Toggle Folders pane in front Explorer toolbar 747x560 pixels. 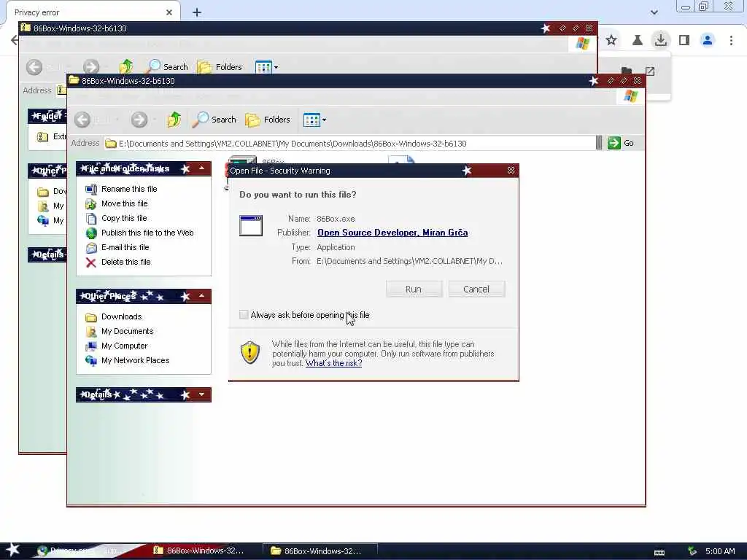[267, 120]
